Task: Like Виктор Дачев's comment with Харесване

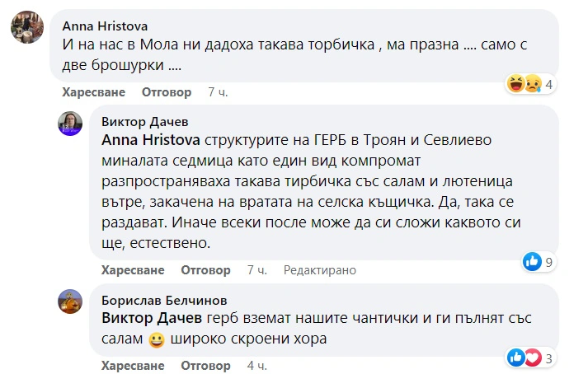Action: pos(133,270)
